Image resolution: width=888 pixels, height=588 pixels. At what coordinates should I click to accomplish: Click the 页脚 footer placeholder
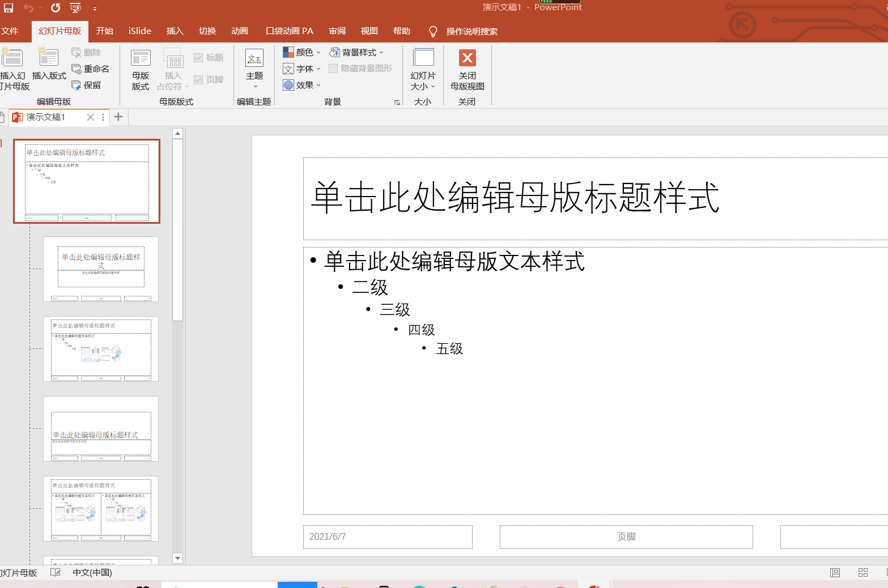[x=626, y=536]
